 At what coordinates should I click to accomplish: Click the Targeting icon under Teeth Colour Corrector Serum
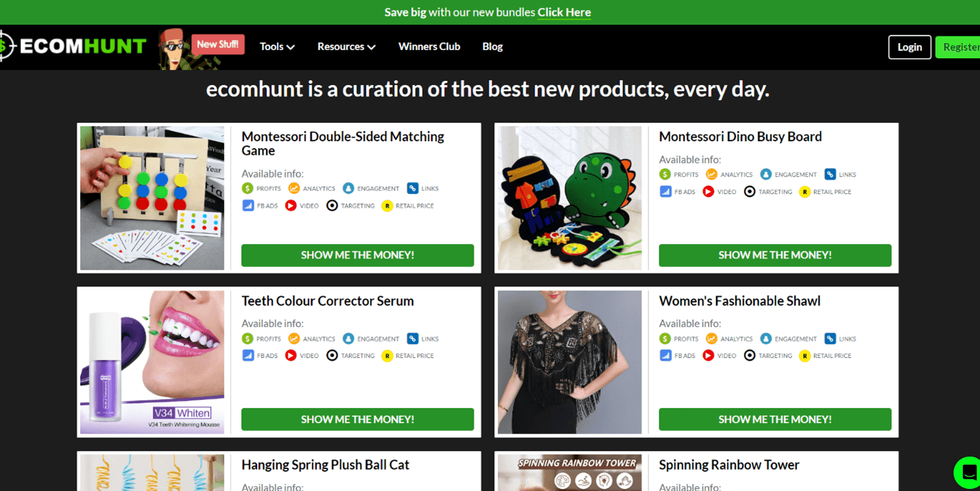pyautogui.click(x=332, y=356)
